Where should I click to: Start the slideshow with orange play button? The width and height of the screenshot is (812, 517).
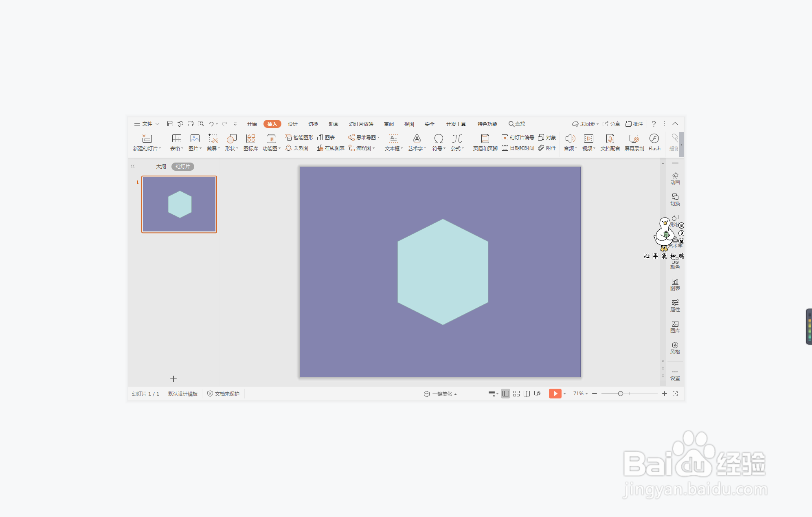pos(555,394)
